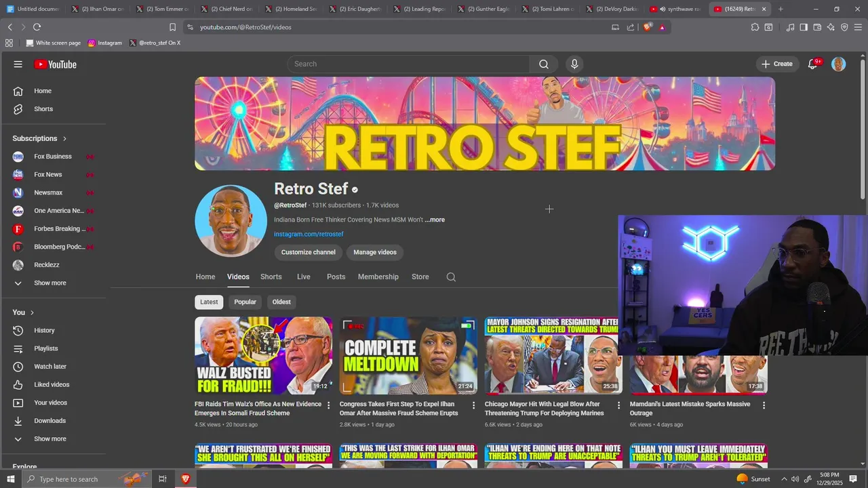
Task: Start voice search with the microphone icon
Action: 574,64
